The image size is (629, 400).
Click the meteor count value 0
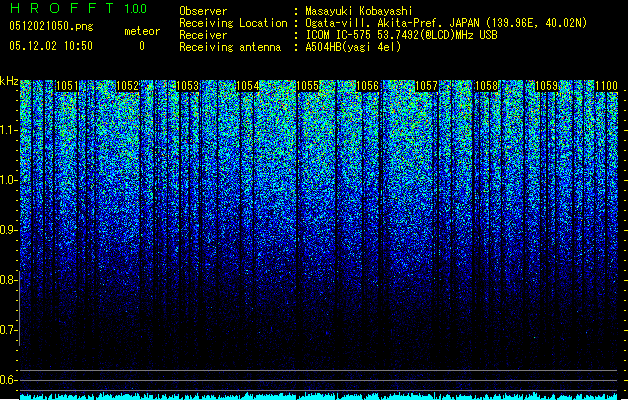pos(142,46)
